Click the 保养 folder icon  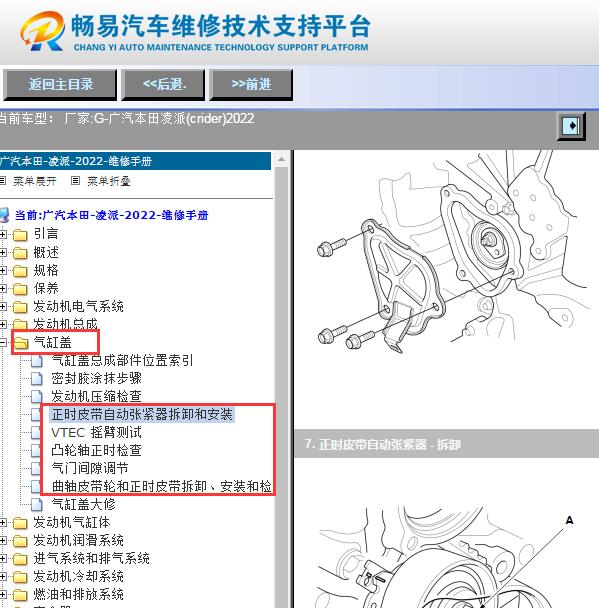tap(20, 288)
